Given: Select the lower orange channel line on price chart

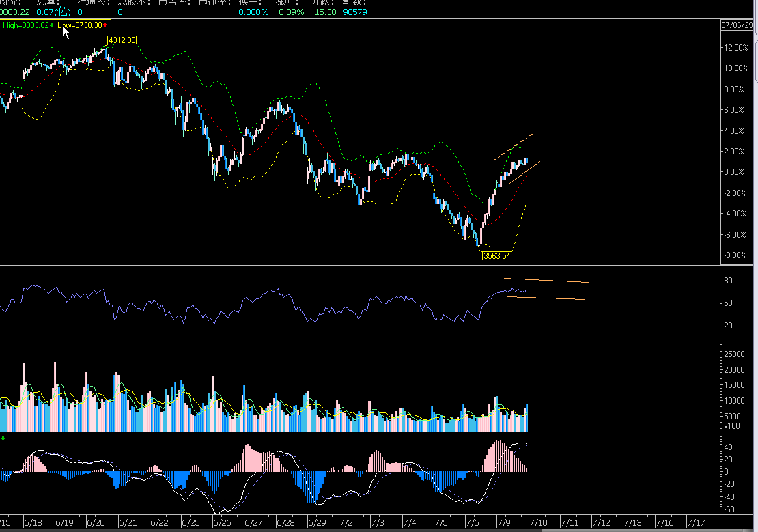Looking at the screenshot, I should click(x=524, y=173).
